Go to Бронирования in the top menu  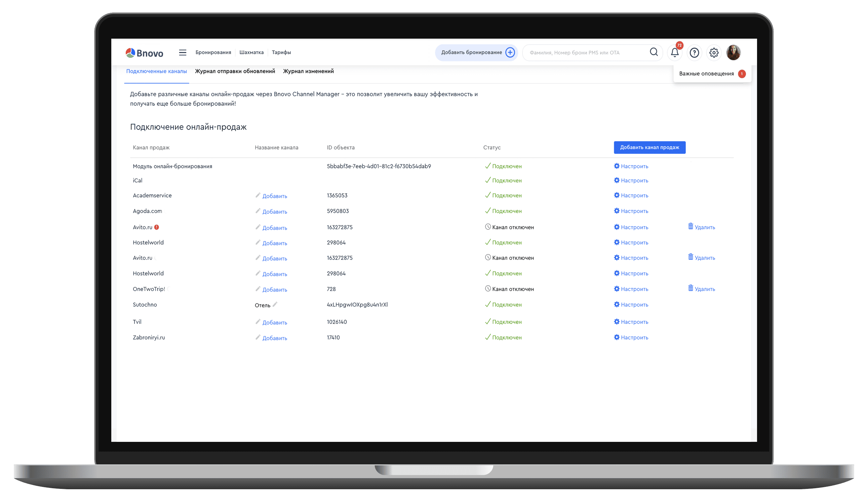click(213, 52)
